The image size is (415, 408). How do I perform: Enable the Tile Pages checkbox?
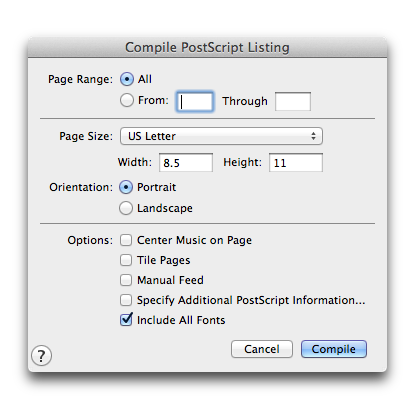coord(126,260)
